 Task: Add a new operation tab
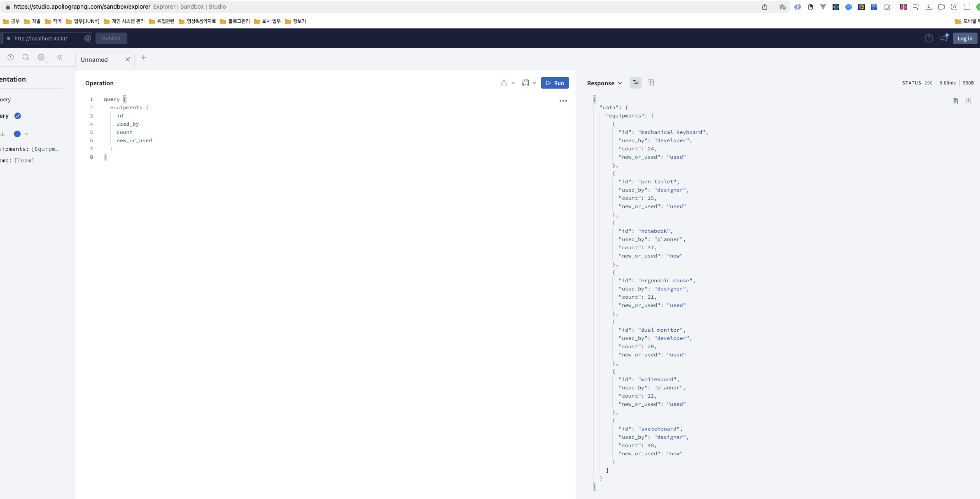click(144, 57)
